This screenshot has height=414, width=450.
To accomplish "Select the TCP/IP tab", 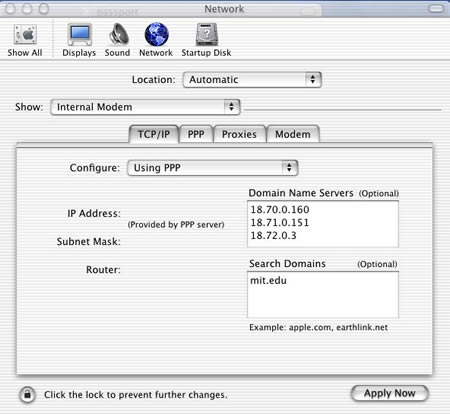I will point(154,134).
